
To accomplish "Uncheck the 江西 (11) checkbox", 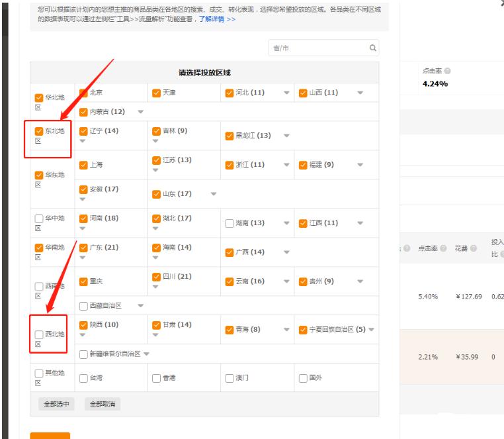I will [x=303, y=223].
